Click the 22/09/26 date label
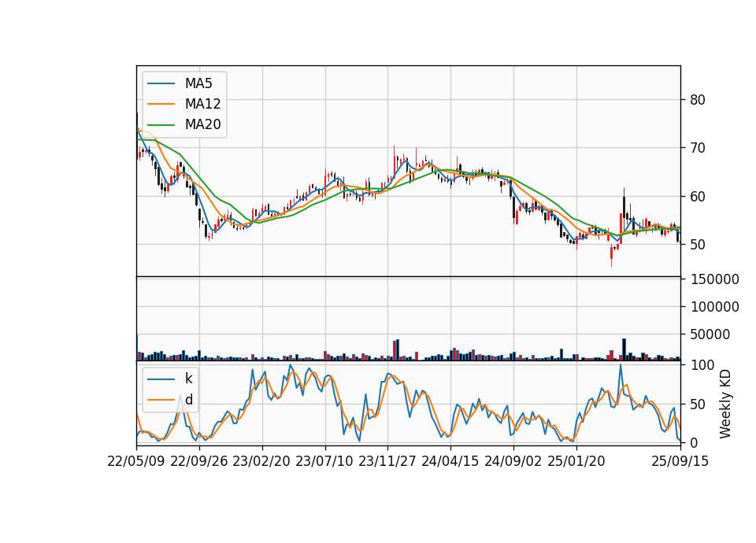Image resolution: width=756 pixels, height=543 pixels. (199, 461)
